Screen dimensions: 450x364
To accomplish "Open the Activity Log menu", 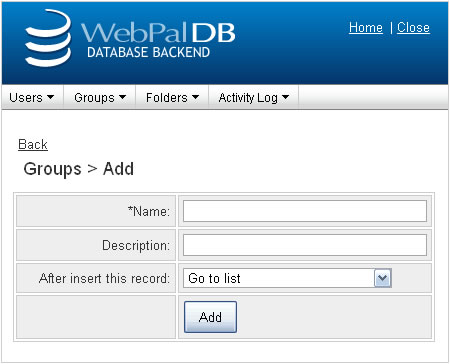I will coord(253,98).
